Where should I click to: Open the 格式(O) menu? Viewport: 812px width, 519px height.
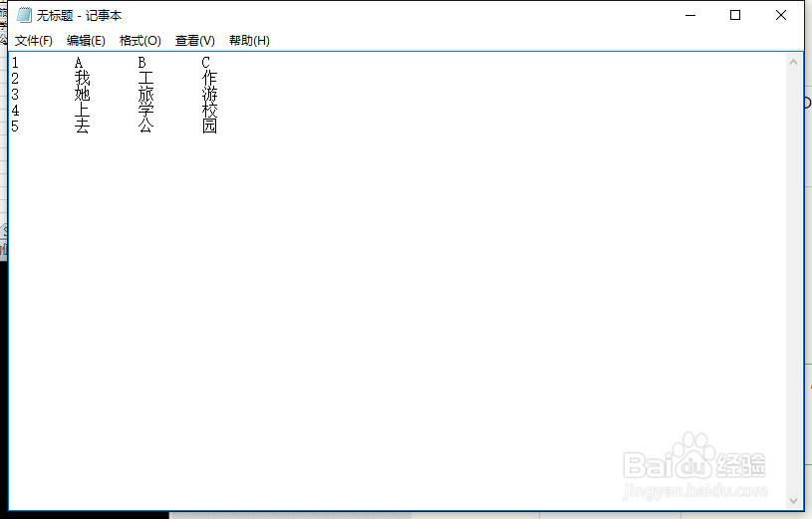tap(140, 41)
